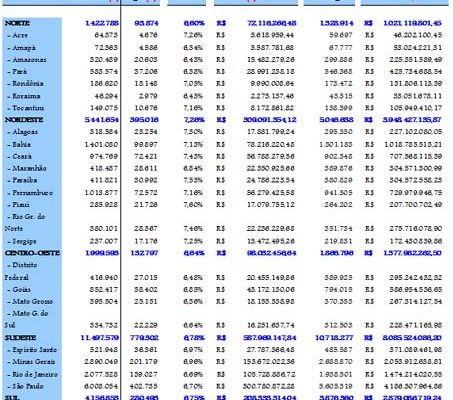This screenshot has height=400, width=453.
Task: Select the "NORDESTE" region row label
Action: click(x=24, y=120)
